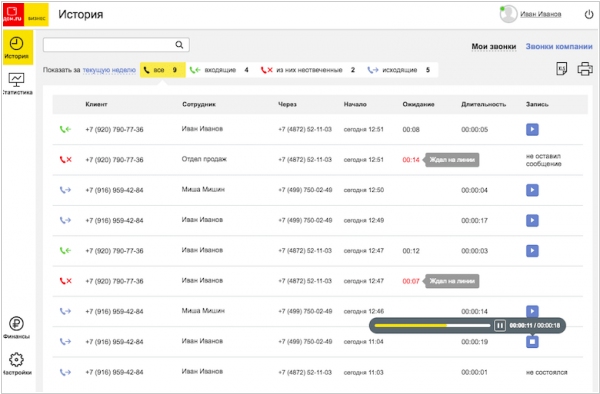Seek within the audio player progress bar
This screenshot has width=600, height=394.
432,326
